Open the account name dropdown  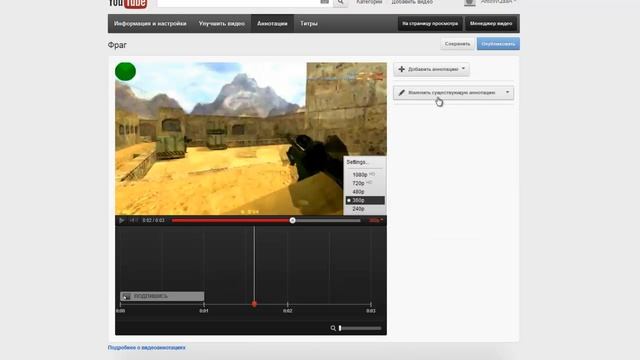point(498,2)
